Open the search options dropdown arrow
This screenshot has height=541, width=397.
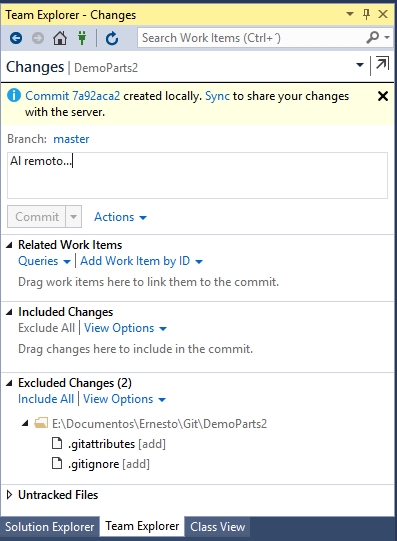pos(387,37)
